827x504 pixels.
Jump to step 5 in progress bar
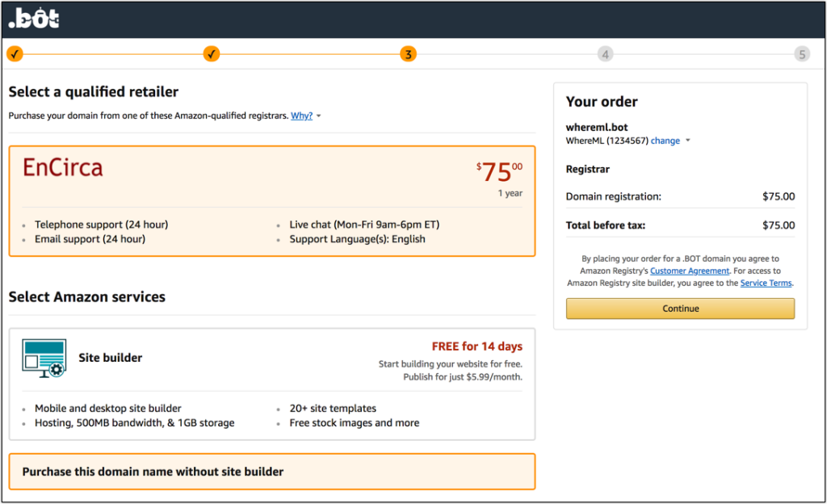[802, 54]
